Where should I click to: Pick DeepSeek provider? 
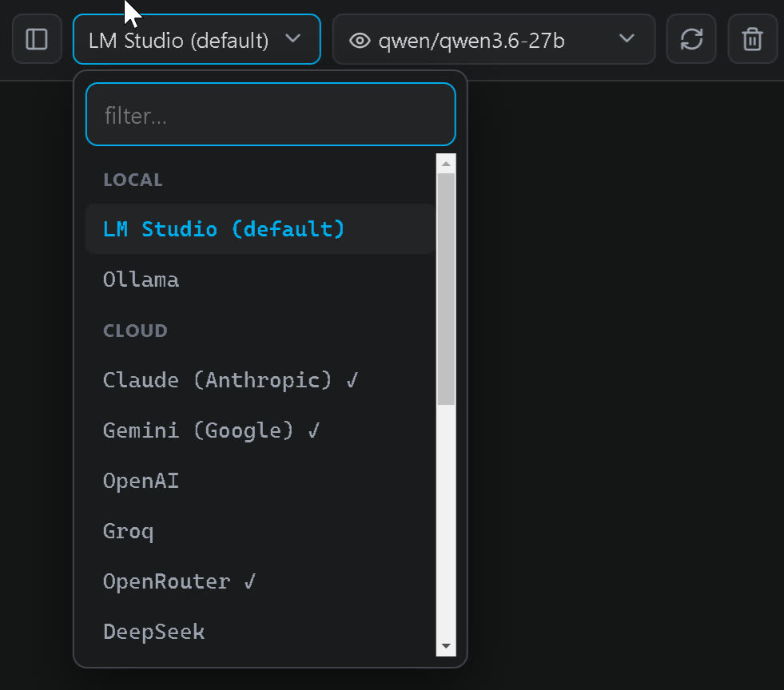pyautogui.click(x=260, y=632)
